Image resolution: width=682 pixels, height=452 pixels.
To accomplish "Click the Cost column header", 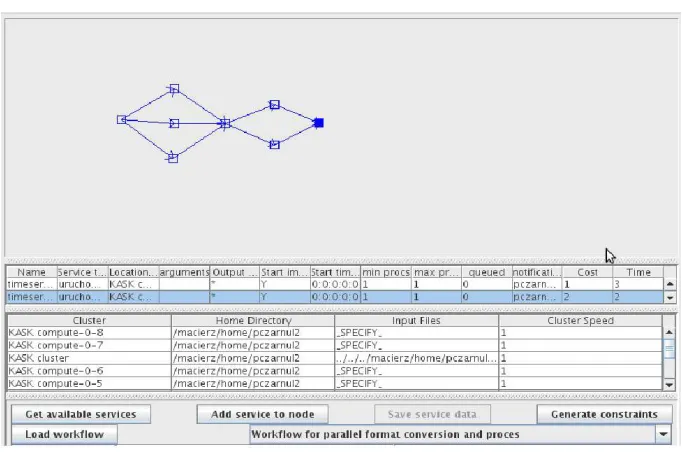I will coord(588,272).
